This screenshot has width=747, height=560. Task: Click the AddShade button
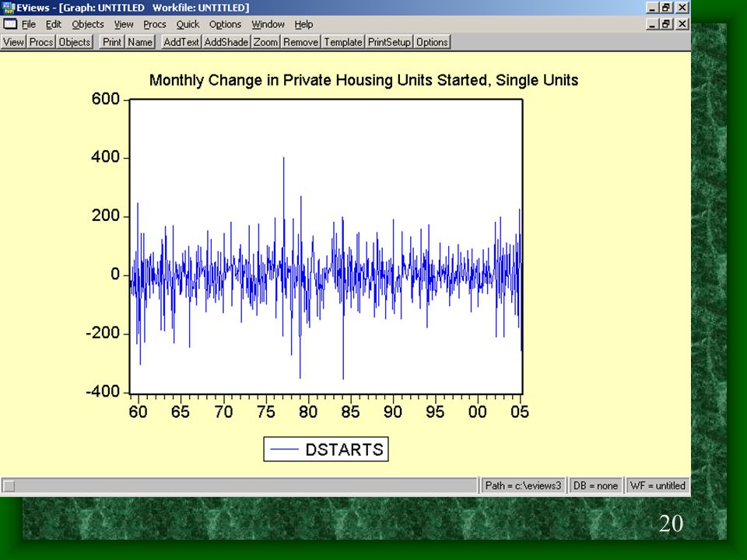tap(226, 42)
